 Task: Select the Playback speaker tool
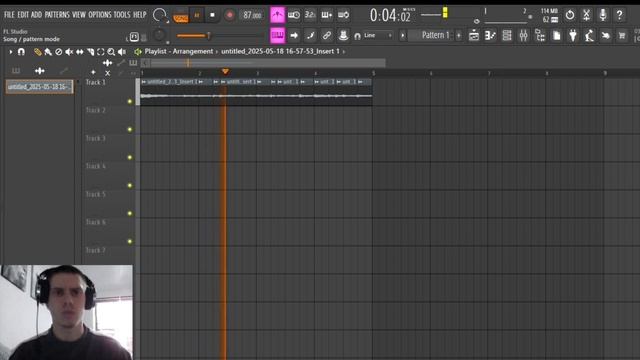(x=122, y=52)
